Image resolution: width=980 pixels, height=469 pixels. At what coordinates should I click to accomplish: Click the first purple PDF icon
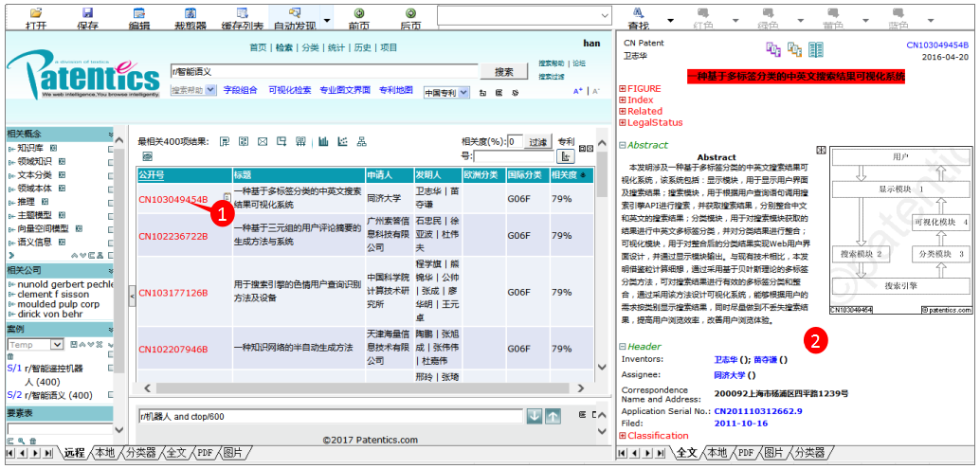772,49
